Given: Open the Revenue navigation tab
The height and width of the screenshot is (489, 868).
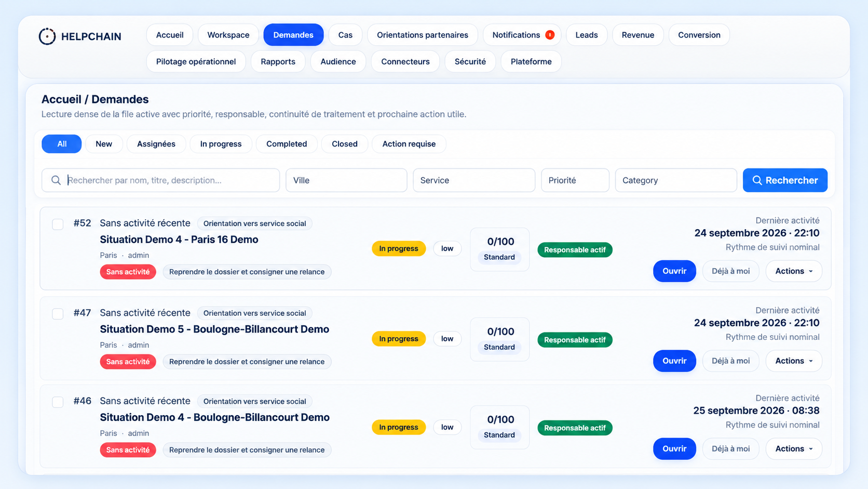Looking at the screenshot, I should coord(638,35).
